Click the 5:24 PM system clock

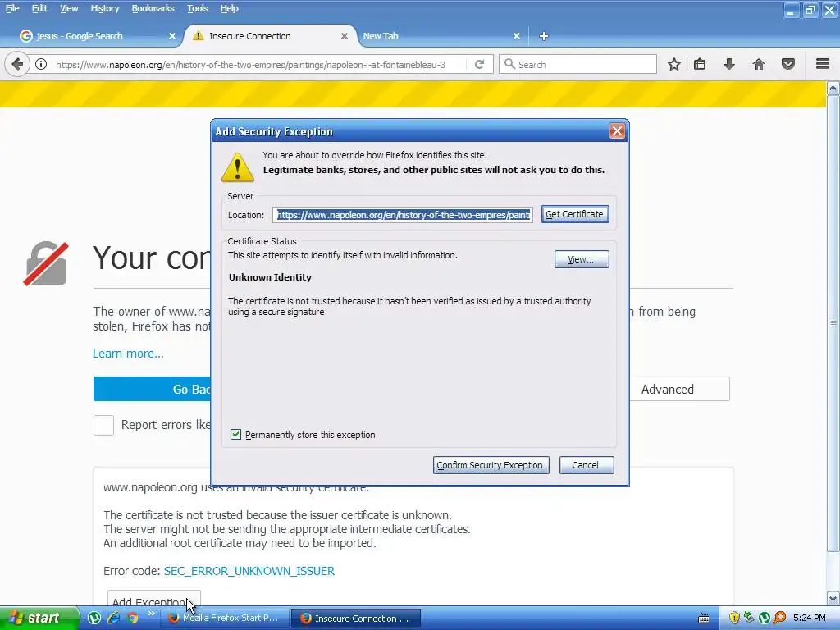click(x=809, y=618)
